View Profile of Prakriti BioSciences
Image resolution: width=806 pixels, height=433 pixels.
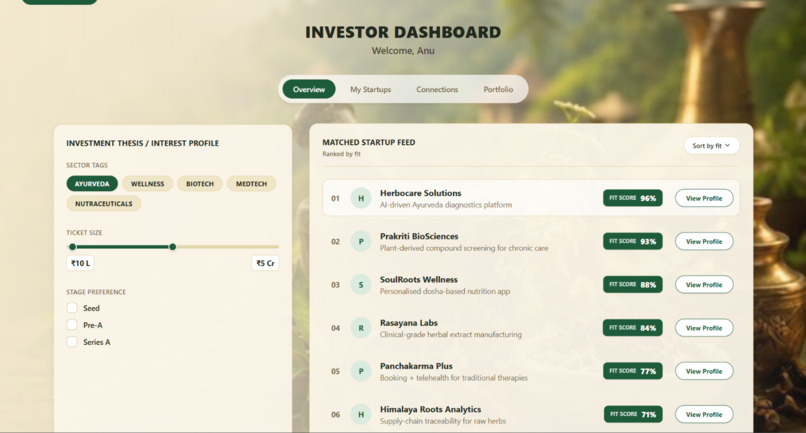click(x=704, y=241)
